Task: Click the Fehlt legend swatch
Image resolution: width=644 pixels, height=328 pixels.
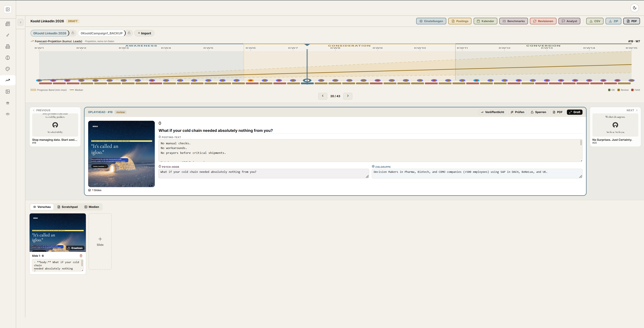Action: tap(632, 90)
